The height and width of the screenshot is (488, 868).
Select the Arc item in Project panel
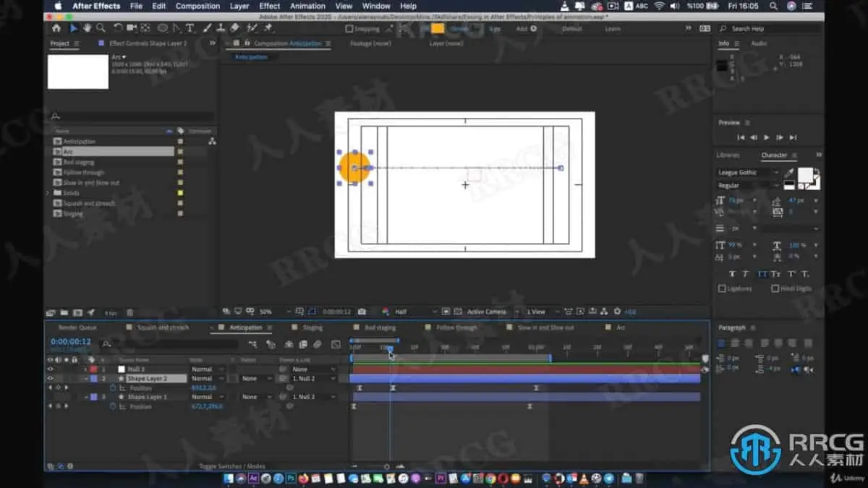[113, 152]
